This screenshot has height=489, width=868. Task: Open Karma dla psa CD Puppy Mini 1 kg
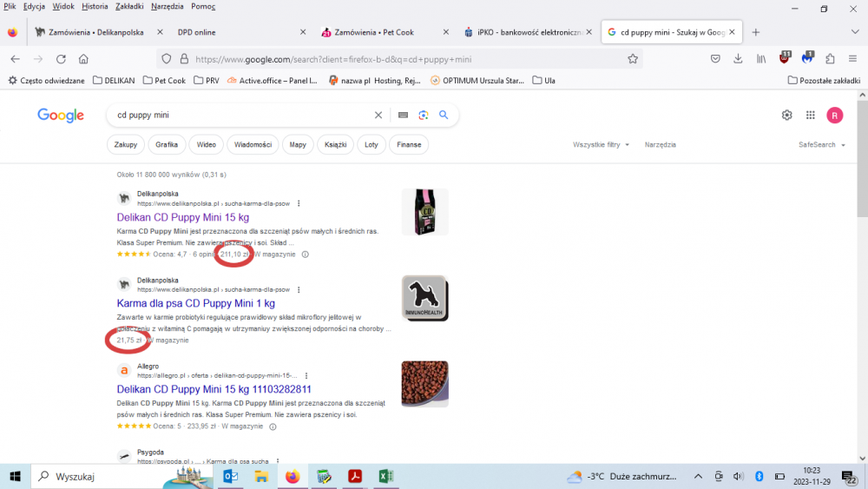196,303
